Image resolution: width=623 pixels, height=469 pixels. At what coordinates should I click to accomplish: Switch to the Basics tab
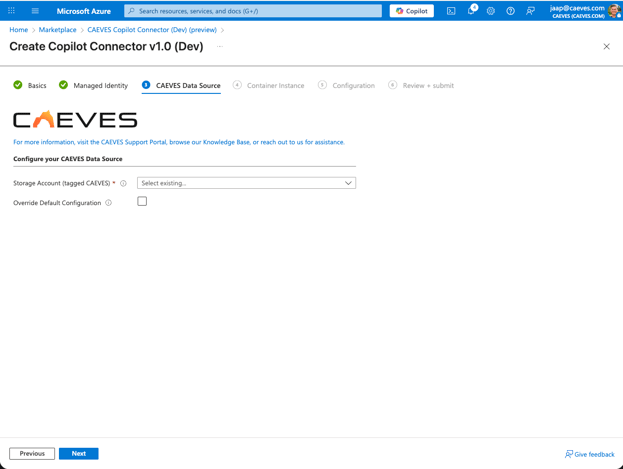coord(30,86)
